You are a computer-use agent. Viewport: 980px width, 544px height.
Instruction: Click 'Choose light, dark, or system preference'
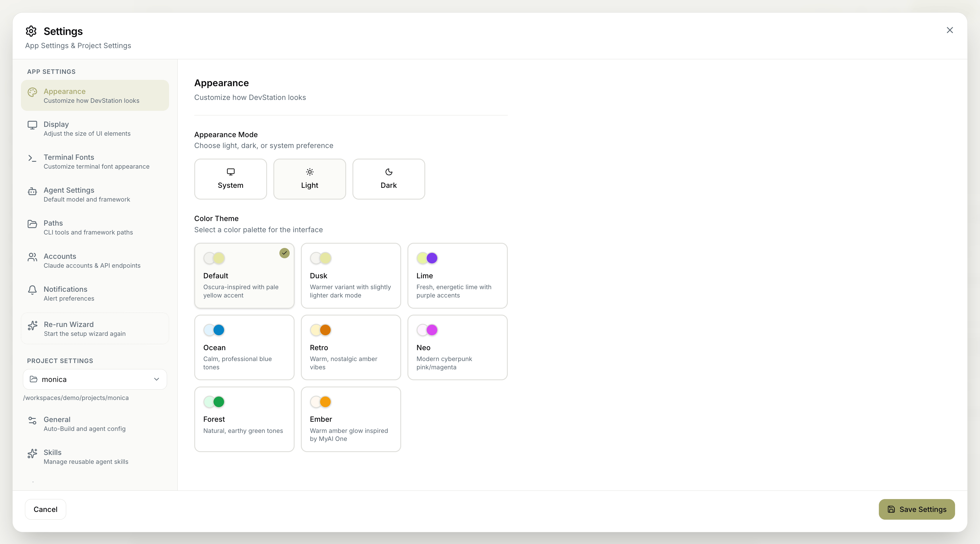pyautogui.click(x=264, y=146)
